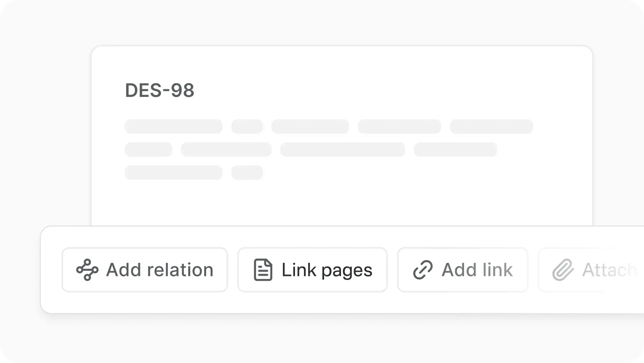This screenshot has width=644, height=363.
Task: Click the last placeholder bar in the middle row
Action: tap(455, 150)
